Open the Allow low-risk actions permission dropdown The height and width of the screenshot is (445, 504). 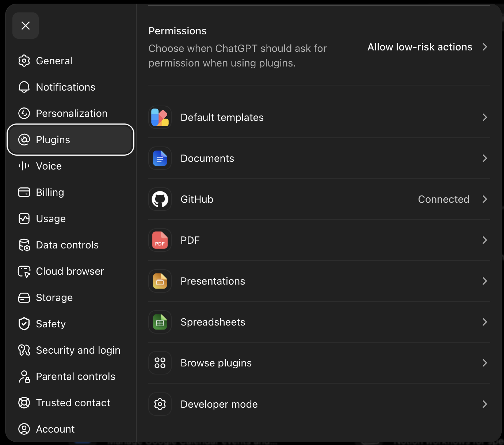point(427,47)
